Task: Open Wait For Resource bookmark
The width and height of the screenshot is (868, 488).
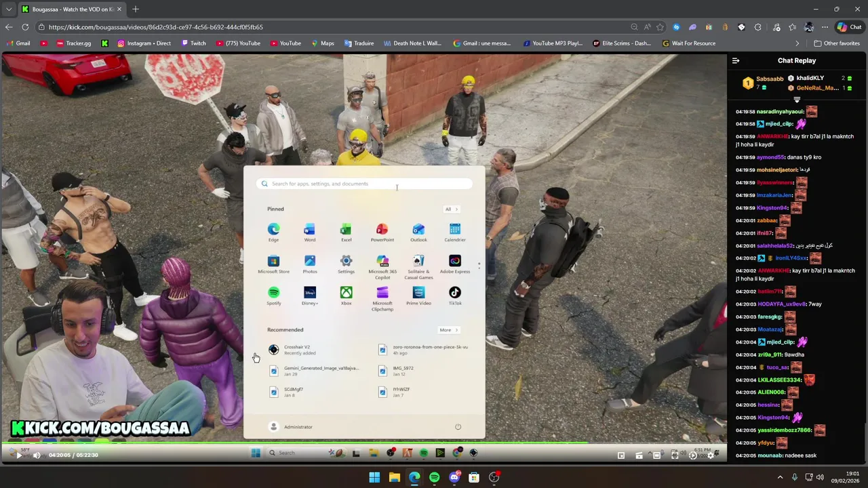Action: pyautogui.click(x=688, y=43)
